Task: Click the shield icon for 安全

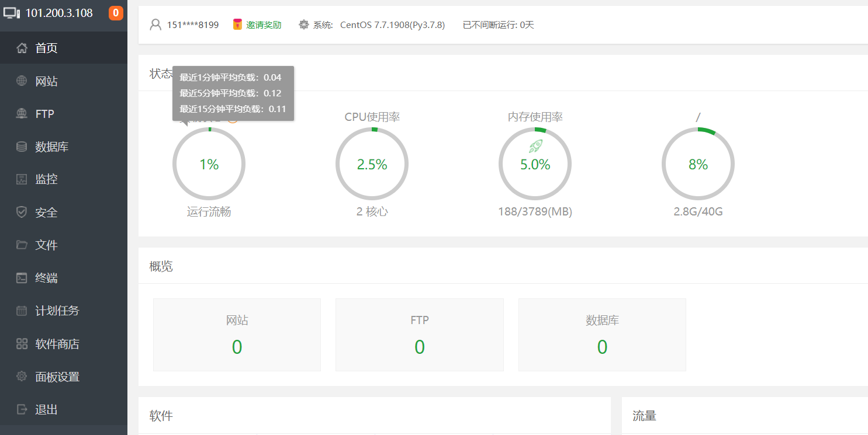Action: 22,213
